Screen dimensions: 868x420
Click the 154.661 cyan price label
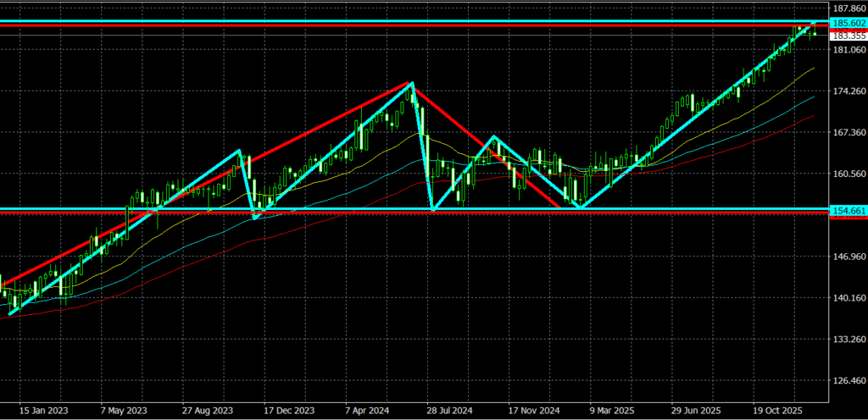point(848,209)
